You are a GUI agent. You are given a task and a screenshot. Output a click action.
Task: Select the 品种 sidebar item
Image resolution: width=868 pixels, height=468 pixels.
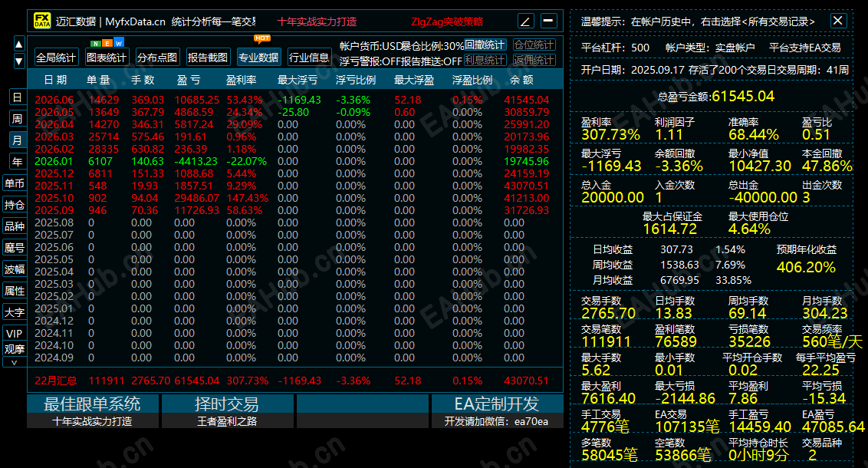point(15,226)
